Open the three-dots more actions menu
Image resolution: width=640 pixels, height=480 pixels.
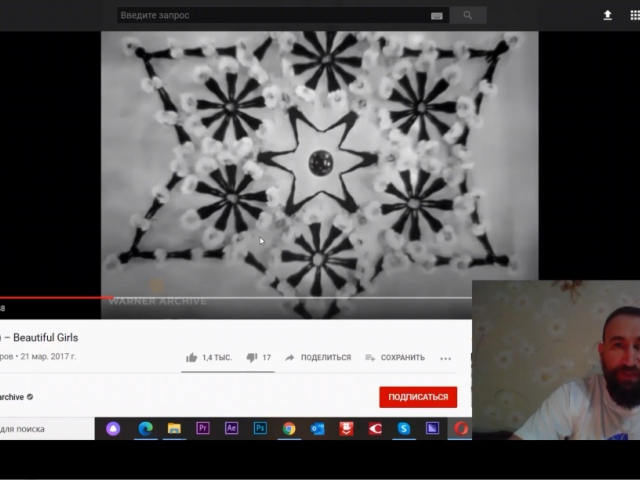pyautogui.click(x=445, y=358)
